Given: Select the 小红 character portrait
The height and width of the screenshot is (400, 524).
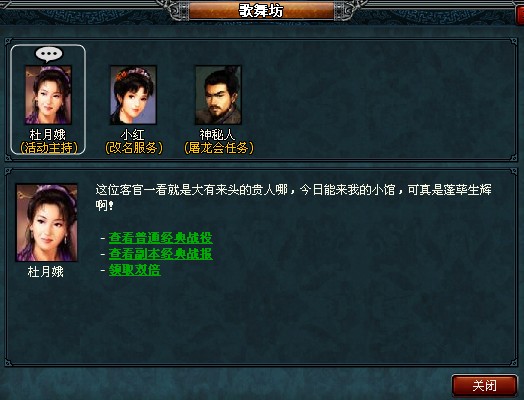Looking at the screenshot, I should 133,95.
